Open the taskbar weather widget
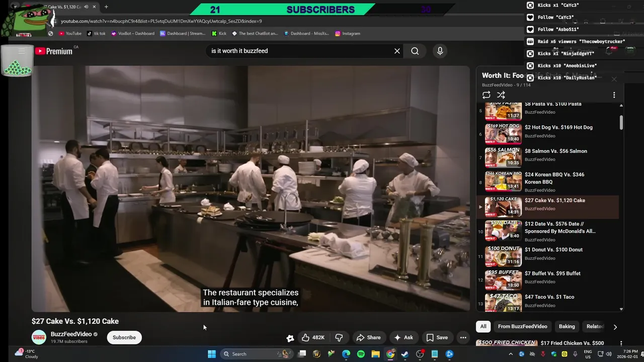 (26, 354)
